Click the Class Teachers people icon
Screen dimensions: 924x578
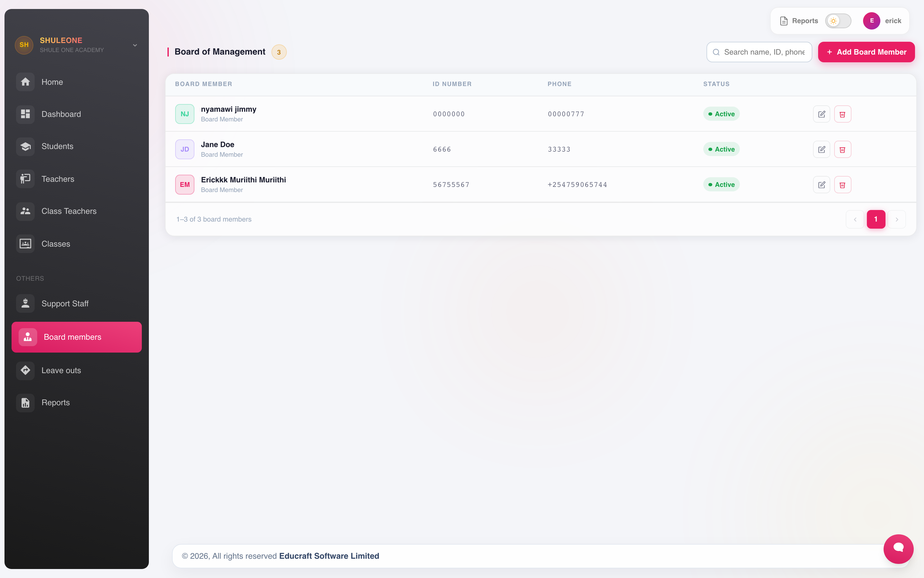coord(25,211)
